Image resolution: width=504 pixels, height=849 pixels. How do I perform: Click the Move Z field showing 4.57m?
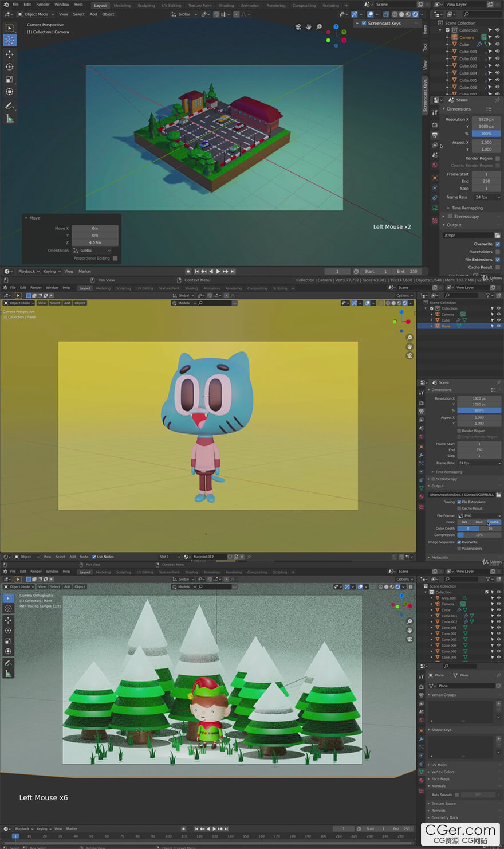coord(95,242)
